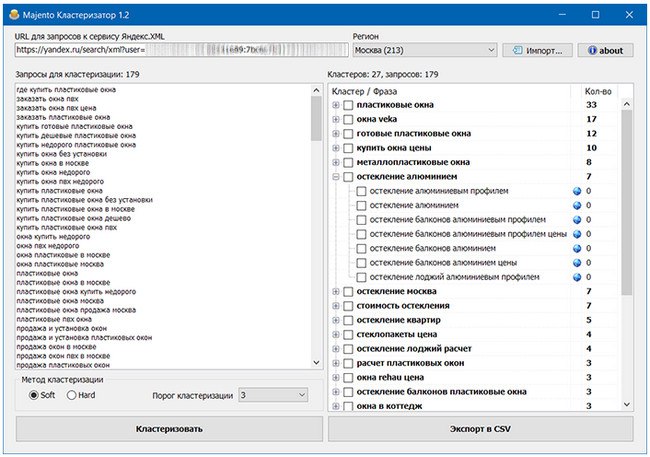The width and height of the screenshot is (650, 457).
Task: Expand the 'металлопластиковые окна' cluster
Action: pyautogui.click(x=336, y=163)
